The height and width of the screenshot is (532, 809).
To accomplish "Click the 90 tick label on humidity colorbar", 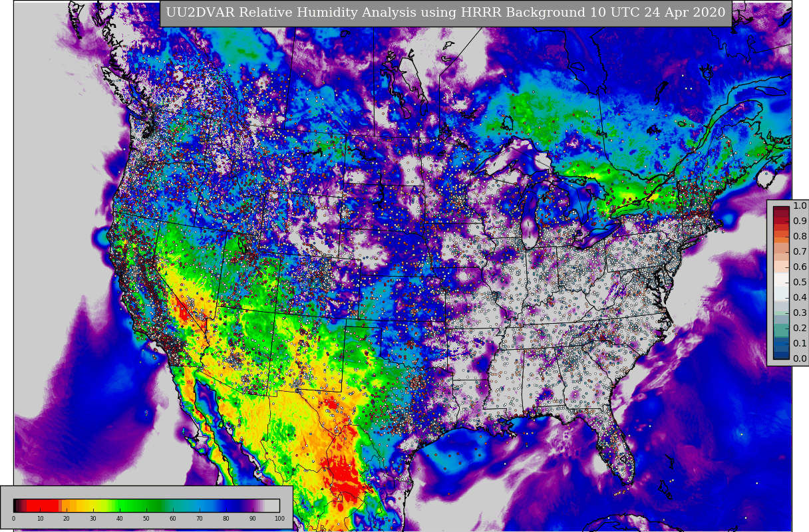I will point(253,519).
